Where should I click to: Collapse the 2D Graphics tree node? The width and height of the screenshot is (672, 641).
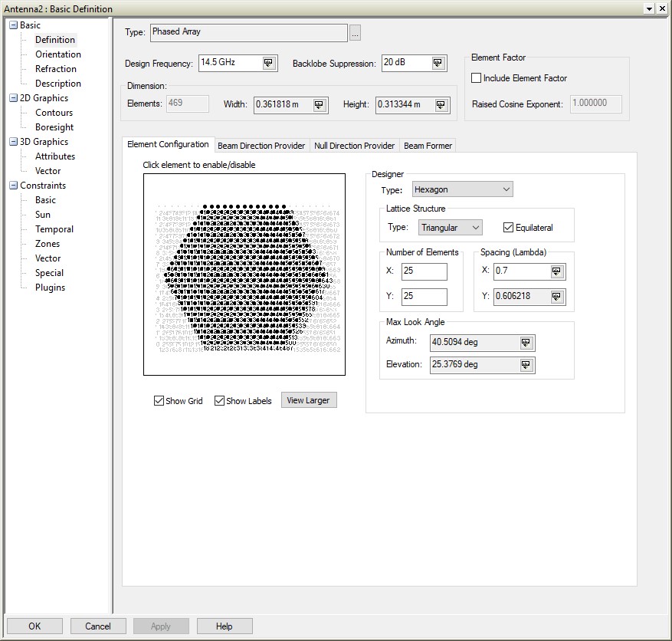pos(14,97)
